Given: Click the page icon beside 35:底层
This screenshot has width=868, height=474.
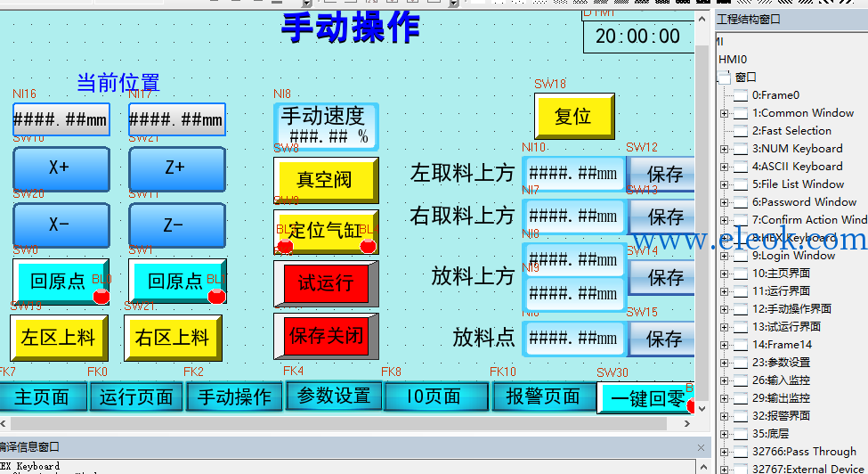Looking at the screenshot, I should click(740, 434).
